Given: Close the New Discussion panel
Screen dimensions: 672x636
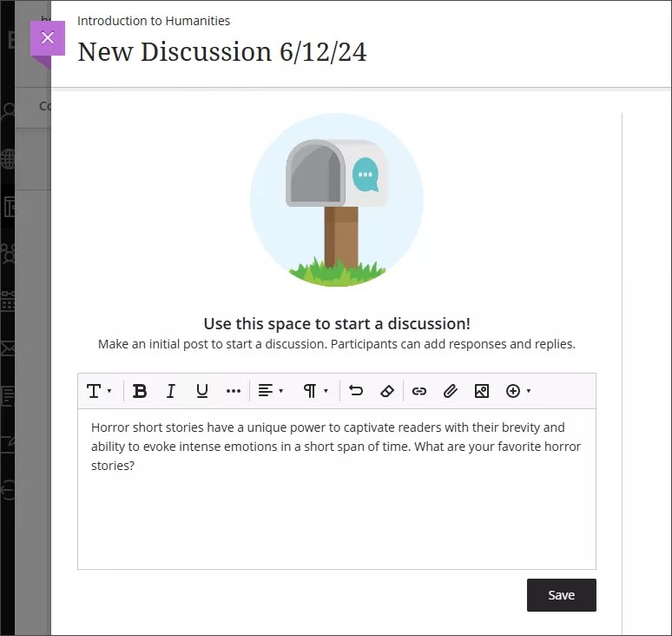Looking at the screenshot, I should [48, 38].
